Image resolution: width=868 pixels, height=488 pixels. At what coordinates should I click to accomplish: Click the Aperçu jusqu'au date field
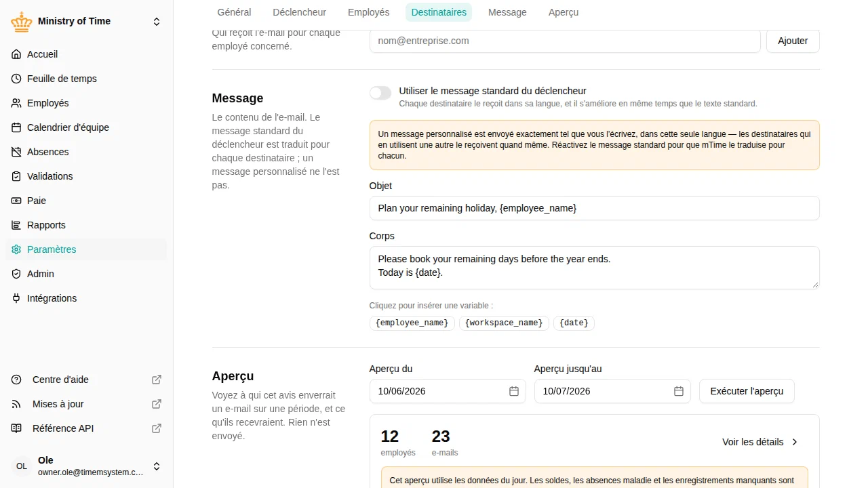point(612,391)
